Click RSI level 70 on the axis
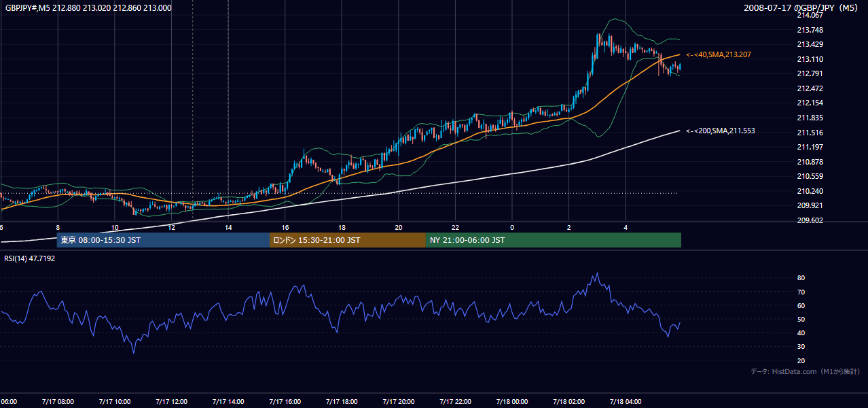 801,292
